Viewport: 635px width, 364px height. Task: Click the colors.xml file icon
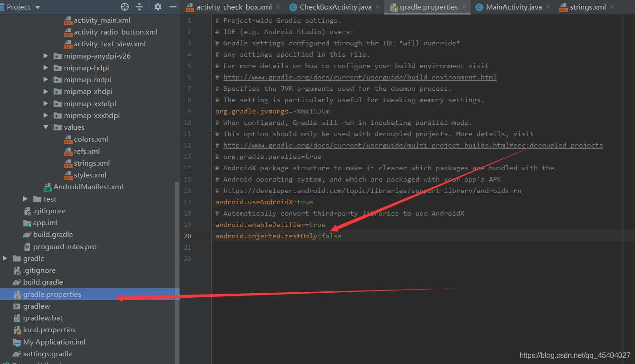click(x=68, y=139)
